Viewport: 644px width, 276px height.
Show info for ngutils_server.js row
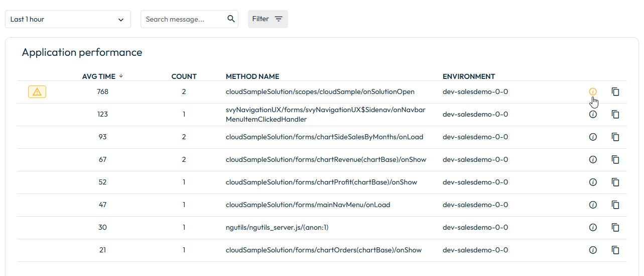click(593, 227)
